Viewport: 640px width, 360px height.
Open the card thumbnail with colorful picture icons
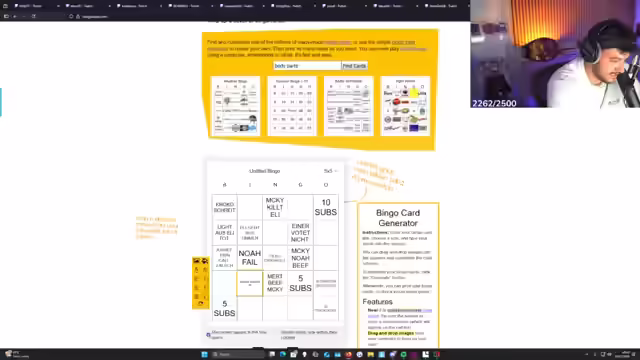[405, 106]
